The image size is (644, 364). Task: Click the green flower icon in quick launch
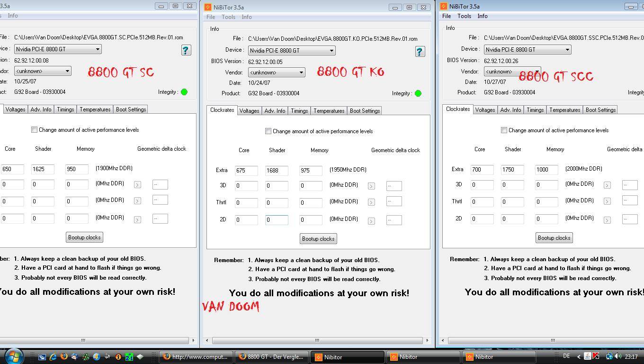86,357
